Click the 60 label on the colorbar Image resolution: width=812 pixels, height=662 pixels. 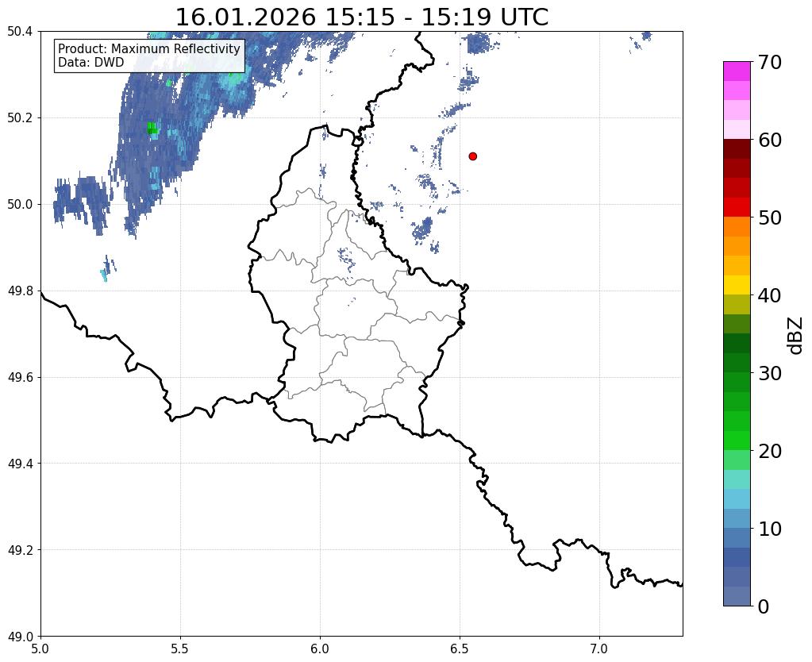tap(770, 140)
